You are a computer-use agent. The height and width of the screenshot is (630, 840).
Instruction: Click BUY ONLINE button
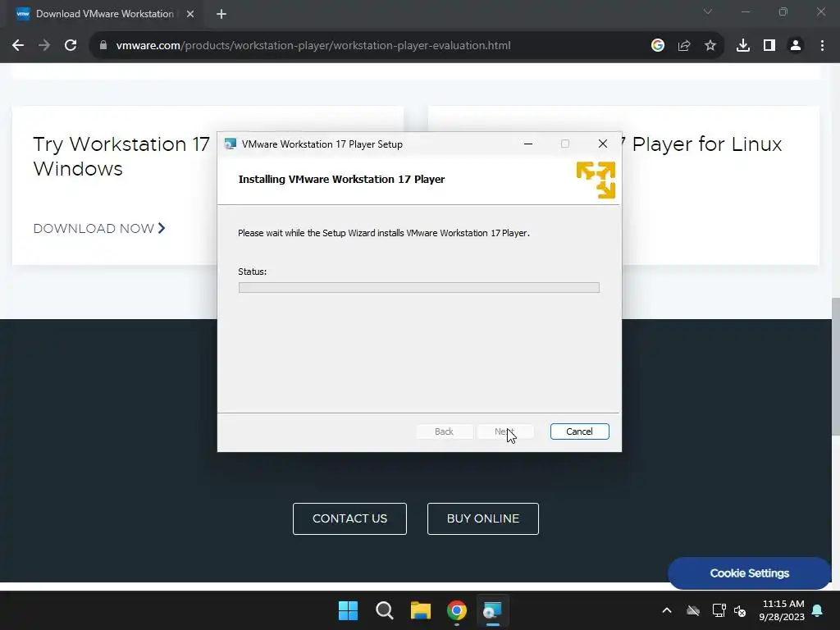pyautogui.click(x=482, y=518)
